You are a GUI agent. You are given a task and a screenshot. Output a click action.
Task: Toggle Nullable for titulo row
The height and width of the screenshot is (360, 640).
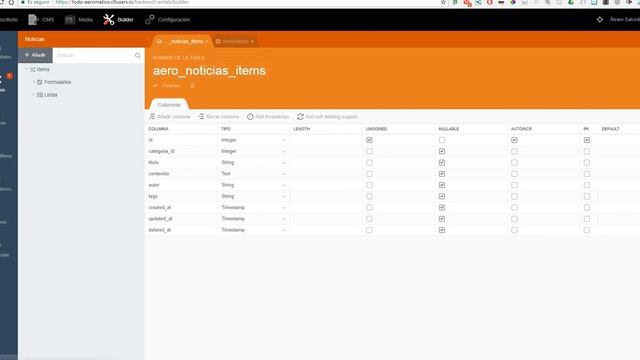tap(442, 162)
